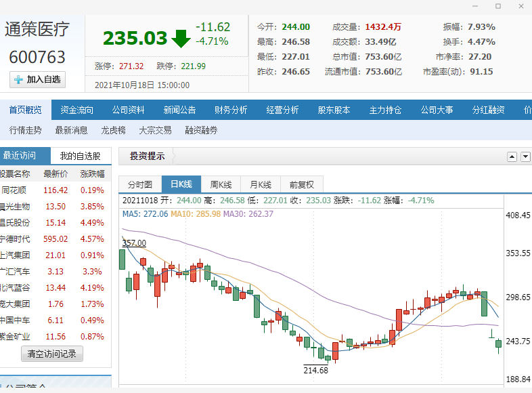Click the MA30: 262.37 label
The width and height of the screenshot is (532, 393).
[248, 214]
